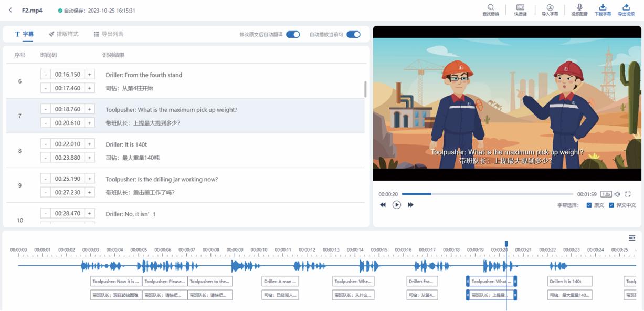Click the subtitle list vertical scrollbar
644x311 pixels.
coord(365,89)
